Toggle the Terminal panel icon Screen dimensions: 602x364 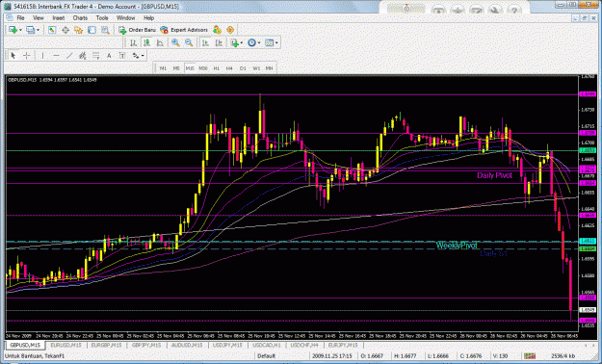coord(92,30)
